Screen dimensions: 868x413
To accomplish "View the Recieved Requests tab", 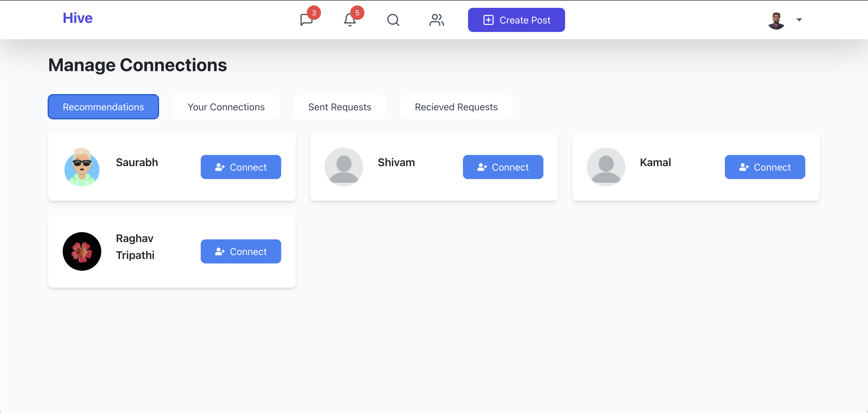I will coord(456,107).
